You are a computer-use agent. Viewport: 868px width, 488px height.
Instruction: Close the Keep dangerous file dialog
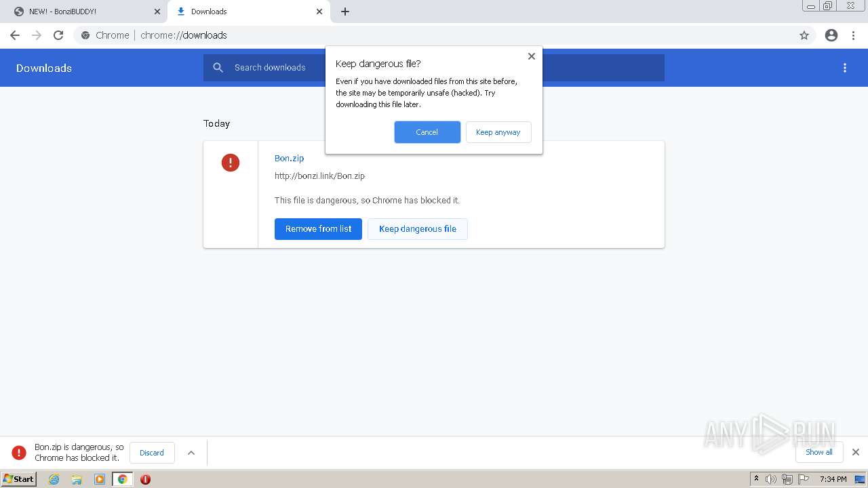click(532, 56)
